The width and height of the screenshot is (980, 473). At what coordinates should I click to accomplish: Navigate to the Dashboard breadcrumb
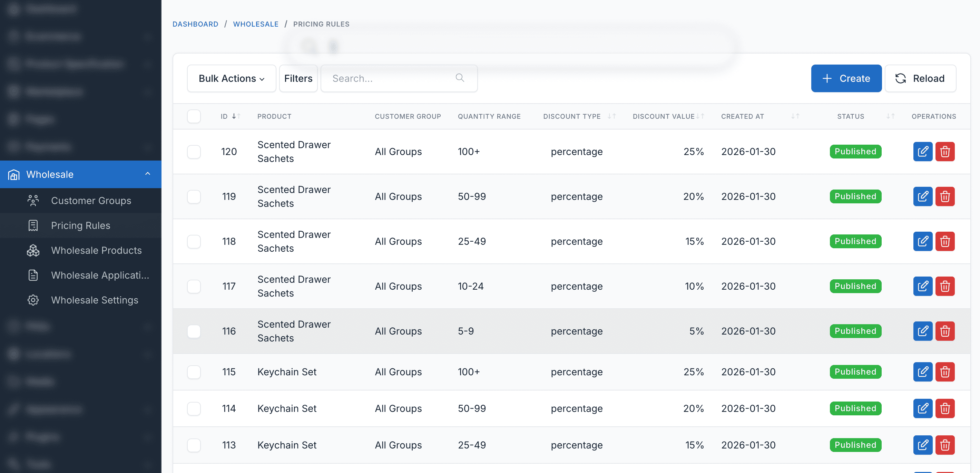(x=195, y=23)
